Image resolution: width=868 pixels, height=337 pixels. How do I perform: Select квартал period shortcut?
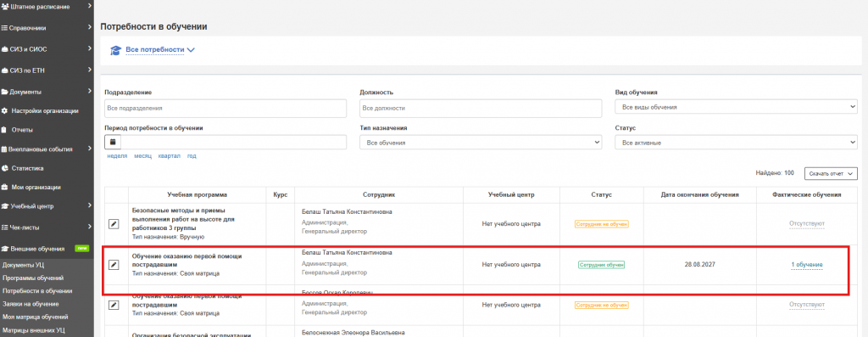point(169,156)
